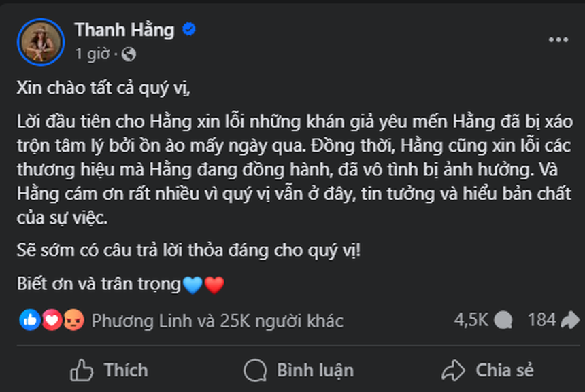Open Thanh Hằng's profile name
Screen dimensions: 585x392
coord(127,30)
